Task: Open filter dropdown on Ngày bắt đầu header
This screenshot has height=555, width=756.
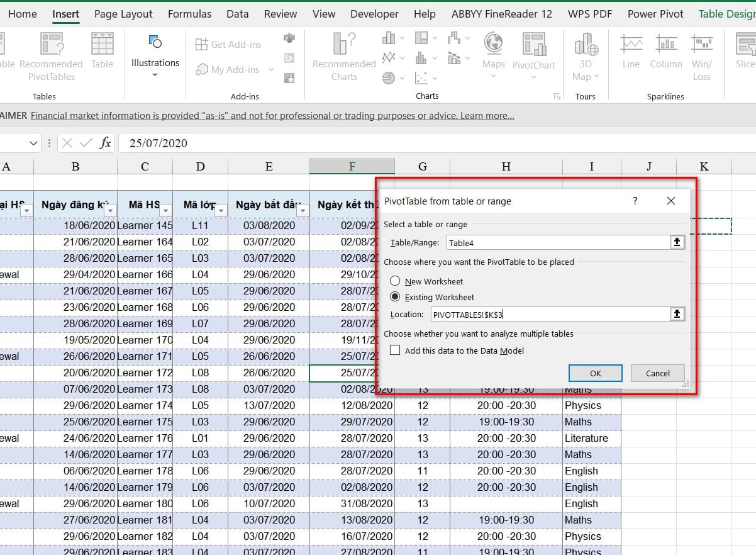Action: (303, 210)
